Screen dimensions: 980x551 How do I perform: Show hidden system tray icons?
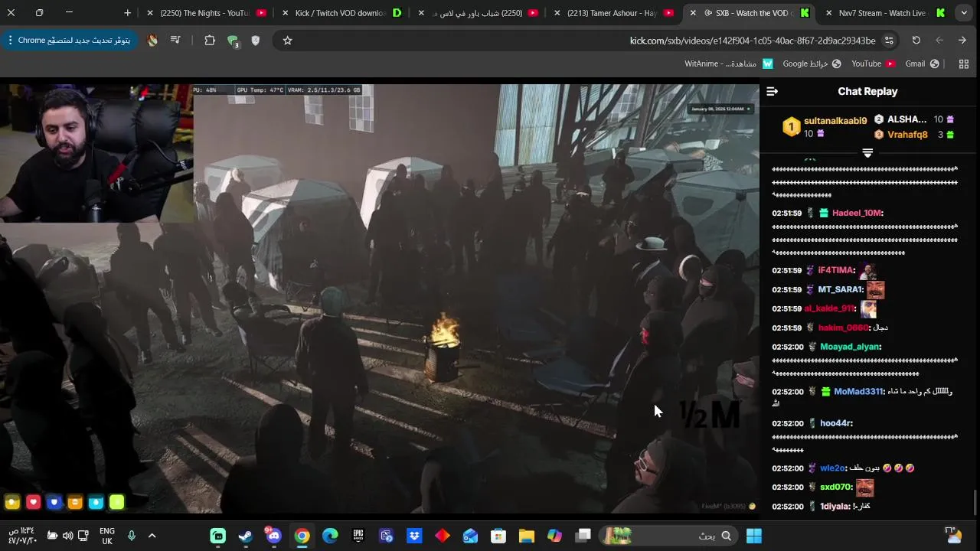pyautogui.click(x=152, y=536)
